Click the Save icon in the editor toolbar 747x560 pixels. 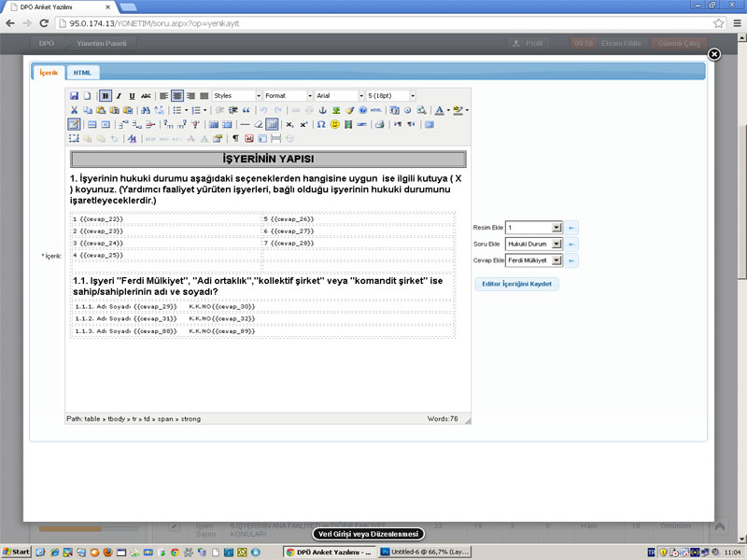point(74,96)
